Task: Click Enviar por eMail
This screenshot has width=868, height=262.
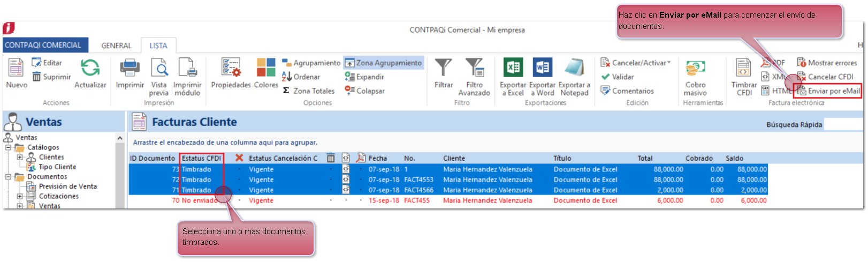Action: (x=828, y=91)
